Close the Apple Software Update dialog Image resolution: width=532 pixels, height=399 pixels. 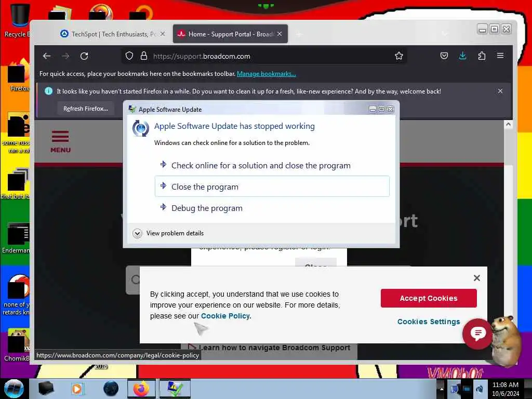391,109
